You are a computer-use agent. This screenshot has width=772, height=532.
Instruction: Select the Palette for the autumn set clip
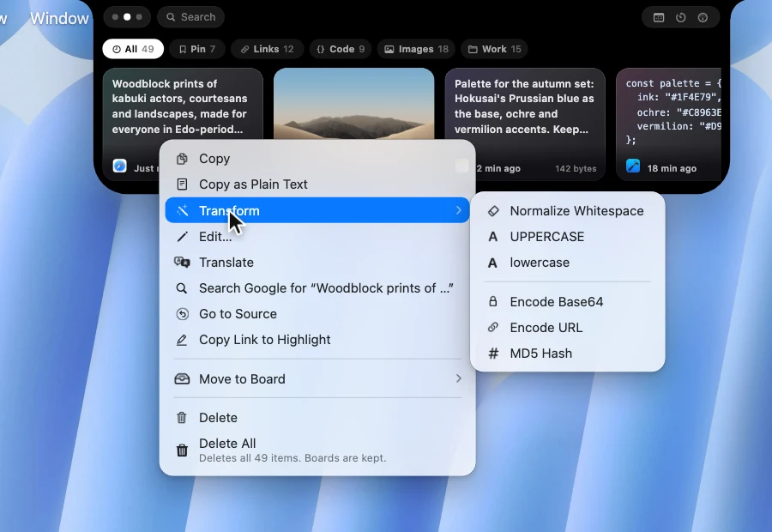click(x=525, y=124)
